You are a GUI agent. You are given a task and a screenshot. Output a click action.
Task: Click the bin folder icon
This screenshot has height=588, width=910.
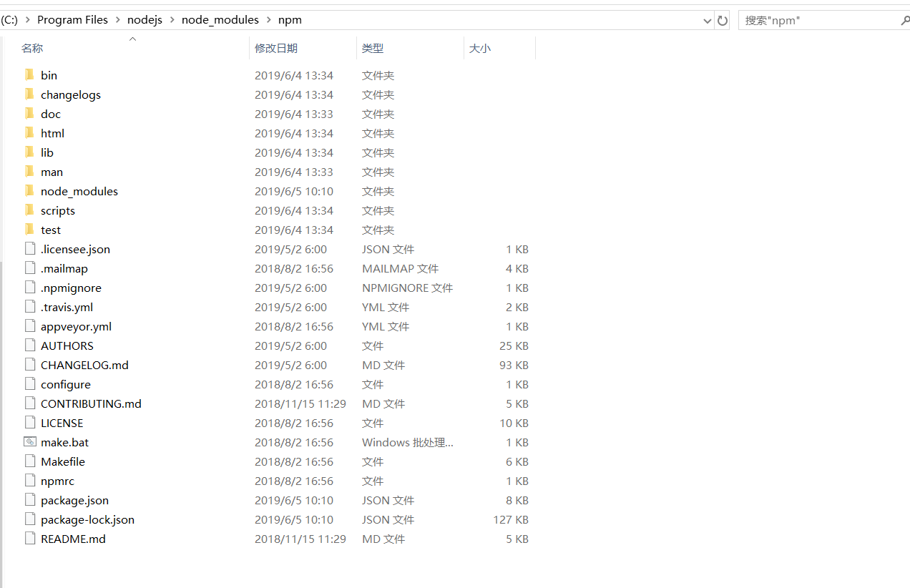click(x=29, y=75)
